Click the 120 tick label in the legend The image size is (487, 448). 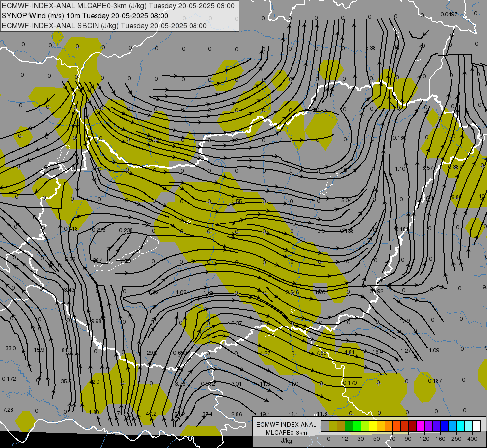(424, 439)
